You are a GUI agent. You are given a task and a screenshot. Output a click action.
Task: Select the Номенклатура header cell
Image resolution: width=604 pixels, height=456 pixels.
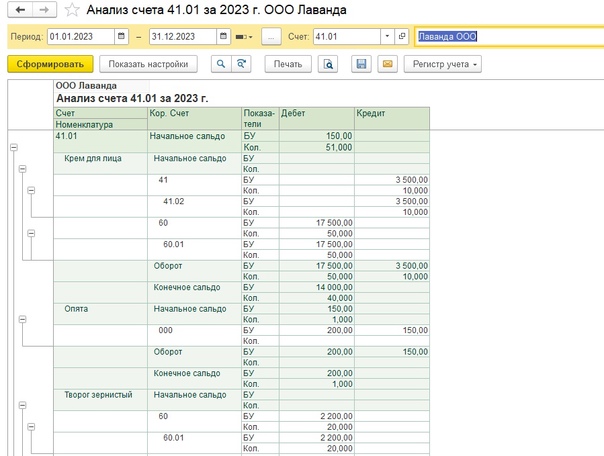(x=101, y=124)
